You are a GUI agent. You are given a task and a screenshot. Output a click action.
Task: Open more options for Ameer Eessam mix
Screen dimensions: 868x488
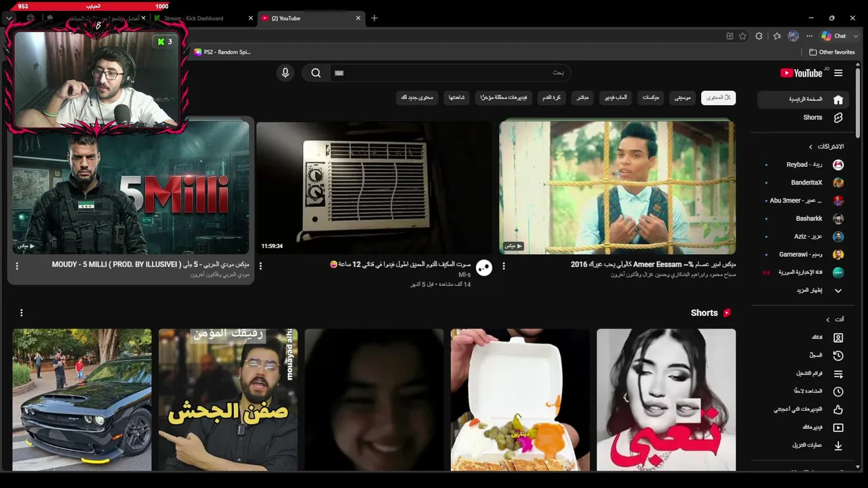(503, 266)
